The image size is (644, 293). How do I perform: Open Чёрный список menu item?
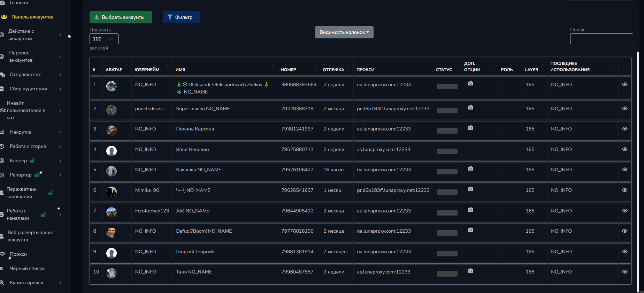27,268
